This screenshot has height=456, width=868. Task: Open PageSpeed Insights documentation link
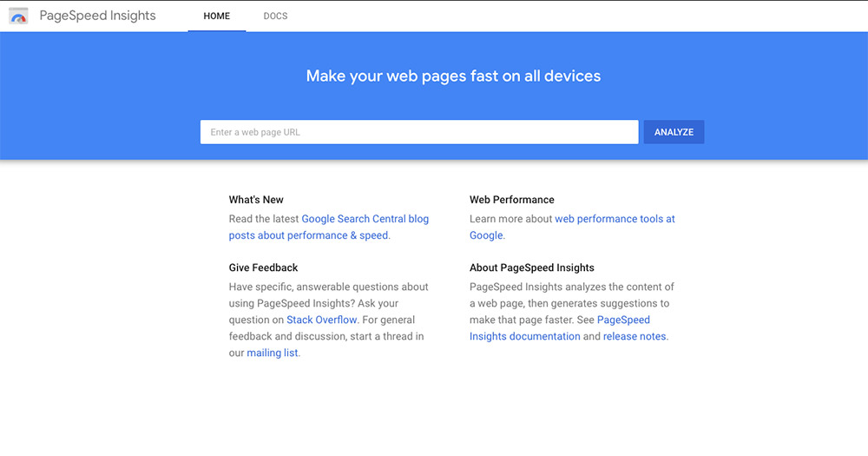tap(560, 328)
